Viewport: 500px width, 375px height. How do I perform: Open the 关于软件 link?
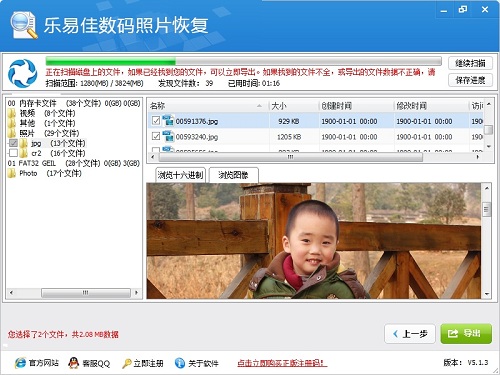(x=203, y=363)
